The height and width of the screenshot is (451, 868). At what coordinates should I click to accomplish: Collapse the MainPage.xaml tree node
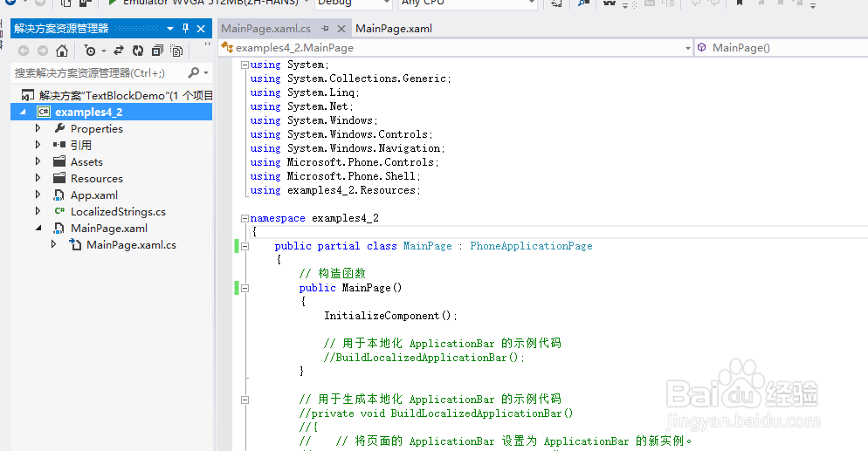(x=38, y=228)
